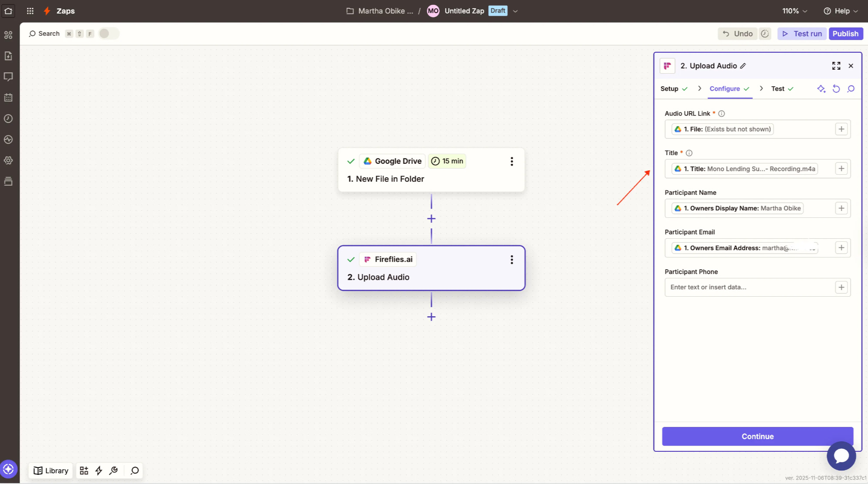Image resolution: width=868 pixels, height=484 pixels.
Task: Open the comments icon in left sidebar
Action: 8,77
